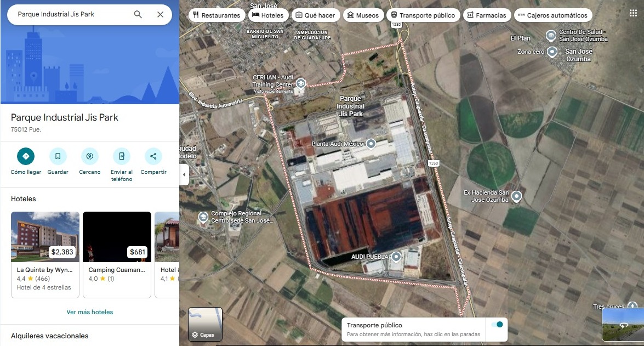Click the San José Ozumba town label
The height and width of the screenshot is (346, 644).
578,55
